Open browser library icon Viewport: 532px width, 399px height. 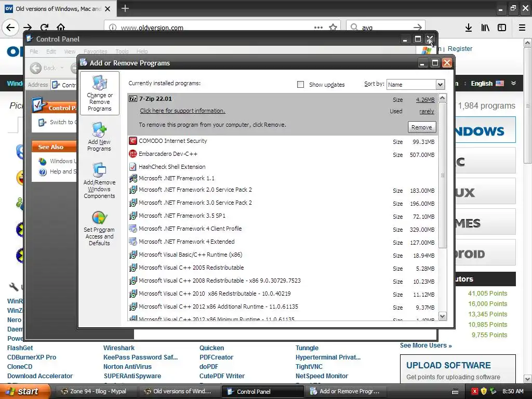(x=485, y=28)
